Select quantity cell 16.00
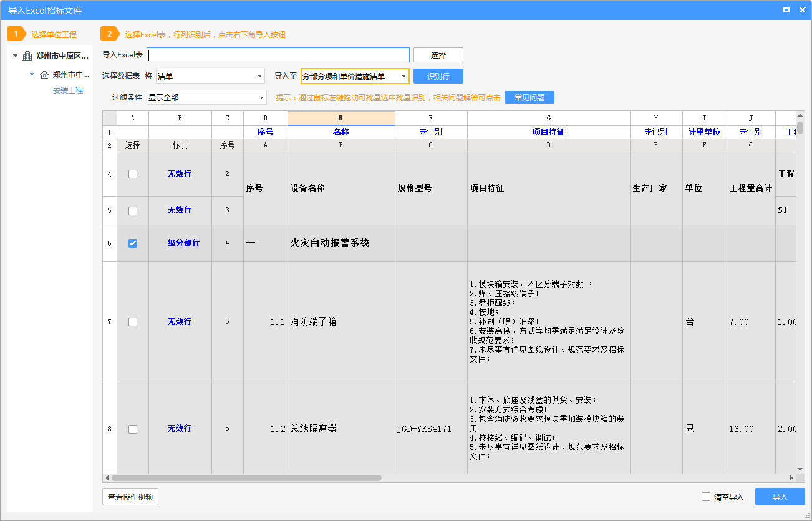 click(751, 429)
